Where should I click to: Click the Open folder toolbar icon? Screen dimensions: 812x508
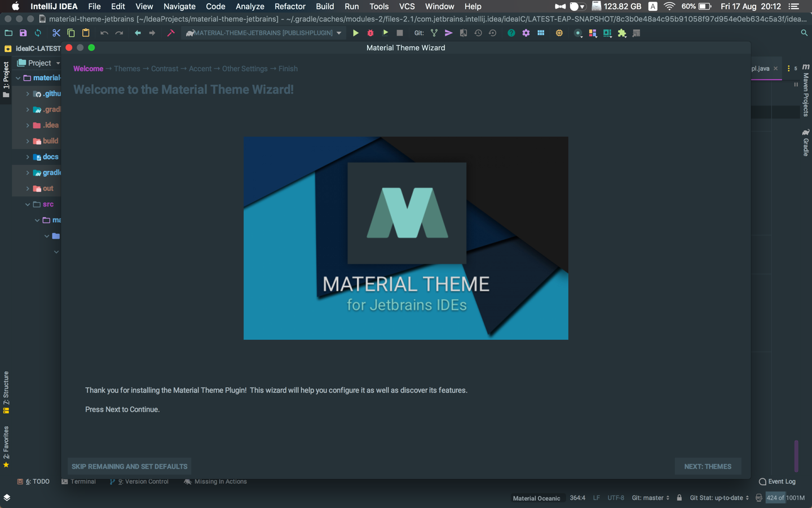point(8,33)
